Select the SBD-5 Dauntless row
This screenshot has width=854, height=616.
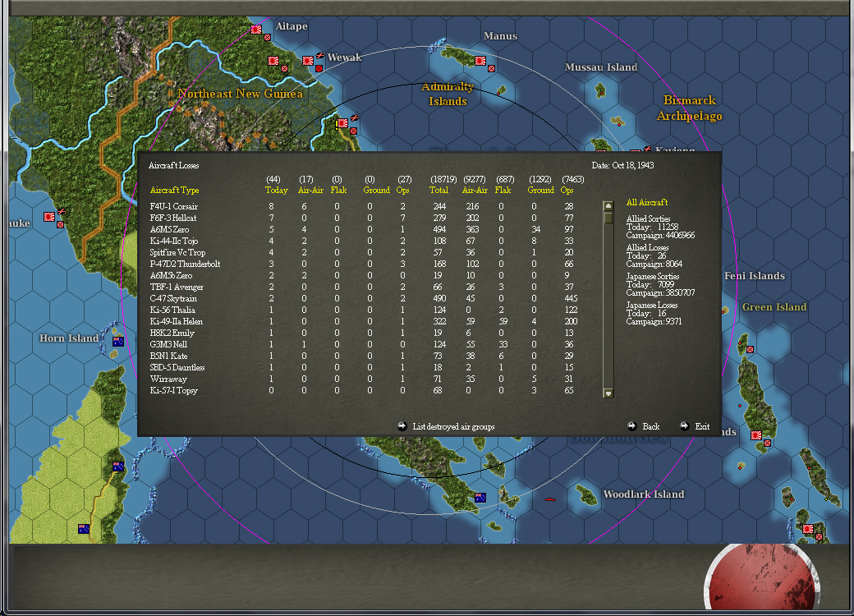362,368
